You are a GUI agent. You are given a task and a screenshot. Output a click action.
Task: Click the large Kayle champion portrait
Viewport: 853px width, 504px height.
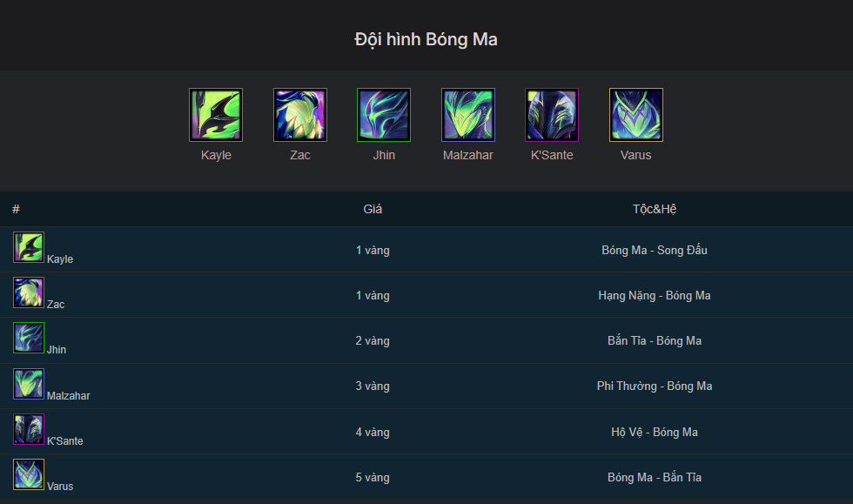(216, 115)
